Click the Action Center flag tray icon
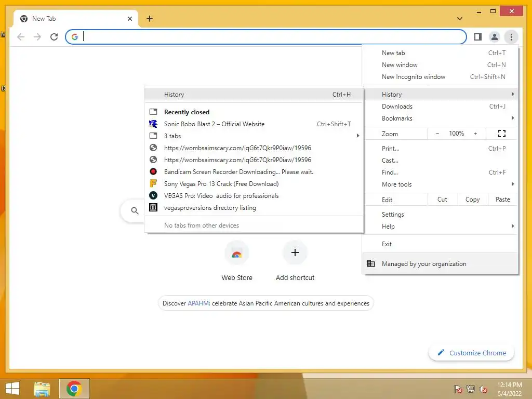Viewport: 532px width, 399px height. tap(458, 389)
